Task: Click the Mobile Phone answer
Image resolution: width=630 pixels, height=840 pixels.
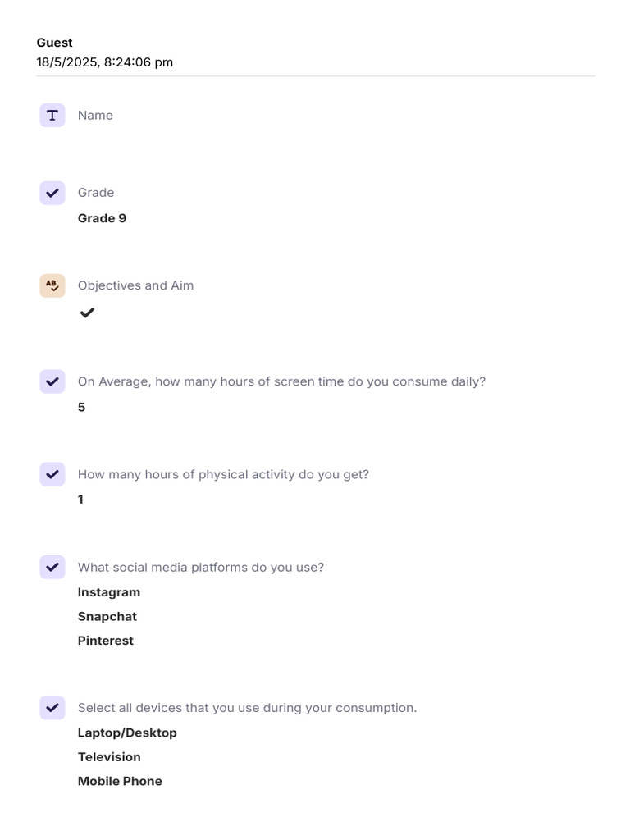Action: [x=120, y=781]
